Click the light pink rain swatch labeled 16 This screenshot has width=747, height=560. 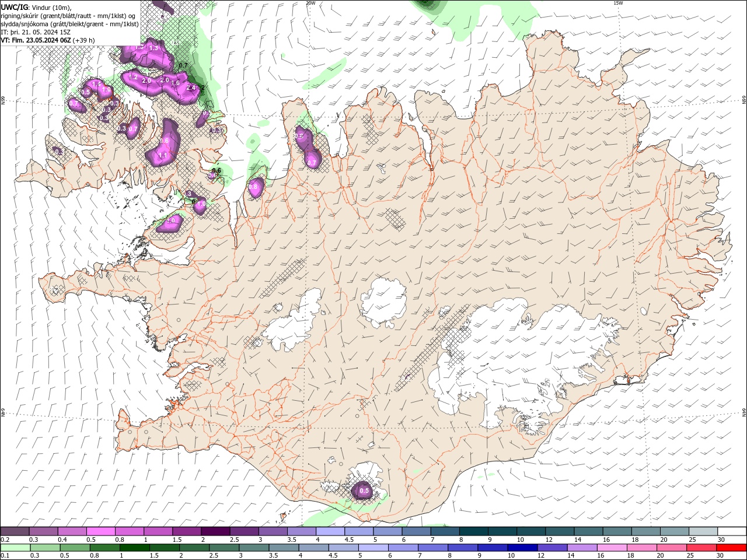(x=611, y=548)
